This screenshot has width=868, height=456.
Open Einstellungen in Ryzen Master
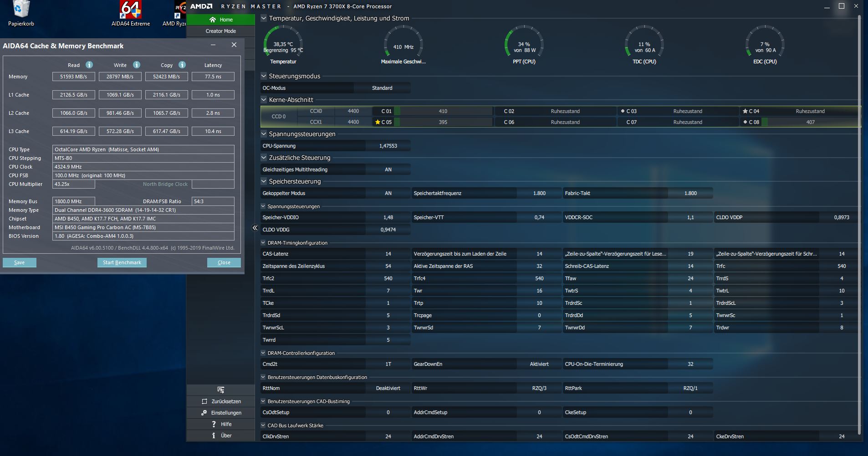[x=221, y=413]
